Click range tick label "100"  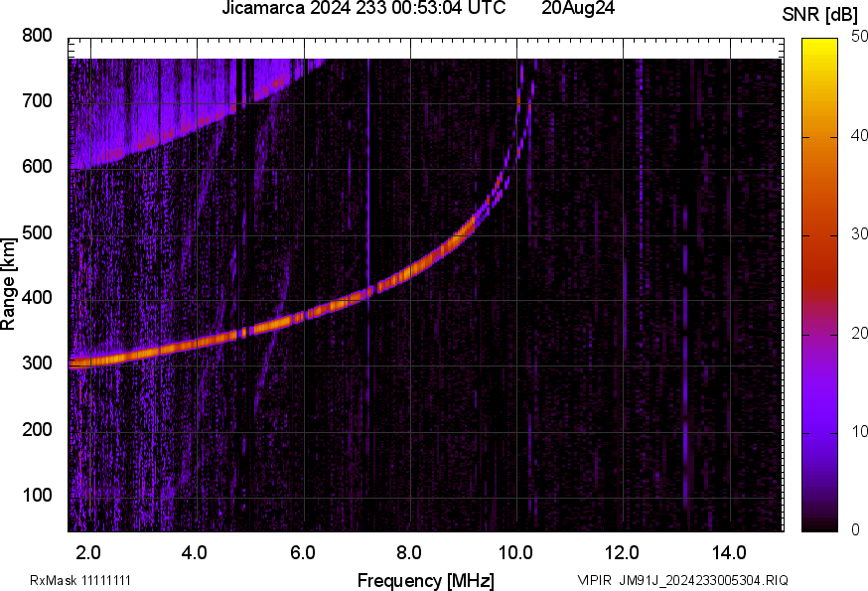pos(37,495)
